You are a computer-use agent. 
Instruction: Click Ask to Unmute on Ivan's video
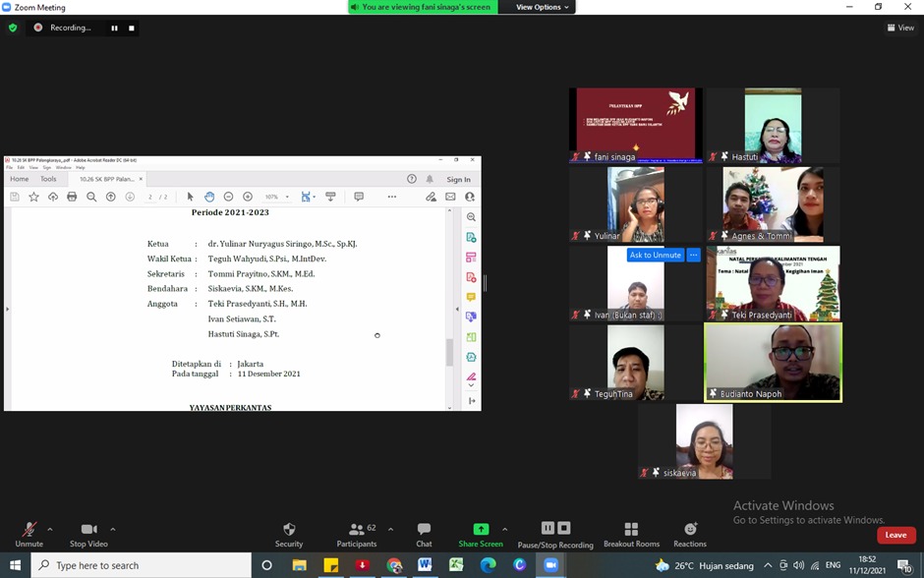point(656,255)
